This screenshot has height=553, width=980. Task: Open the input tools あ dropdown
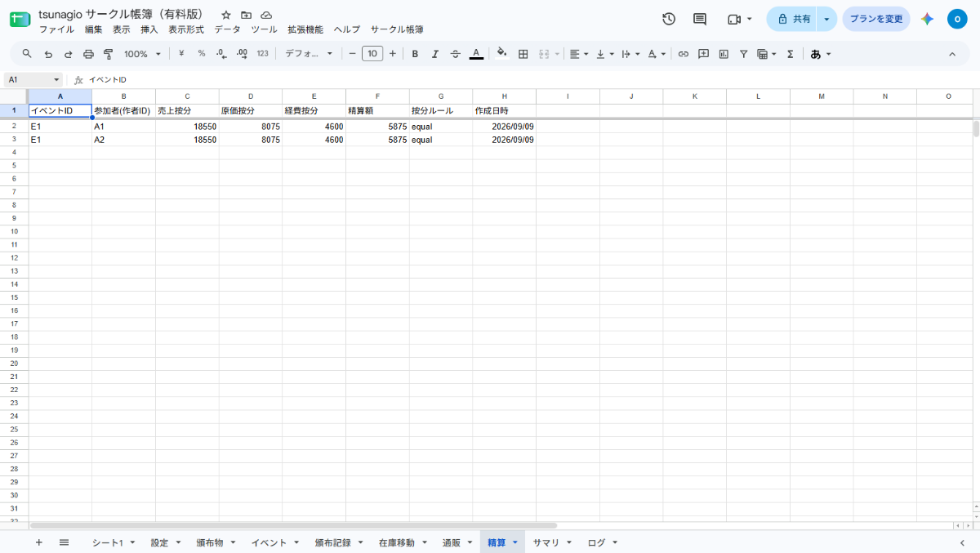(x=821, y=54)
